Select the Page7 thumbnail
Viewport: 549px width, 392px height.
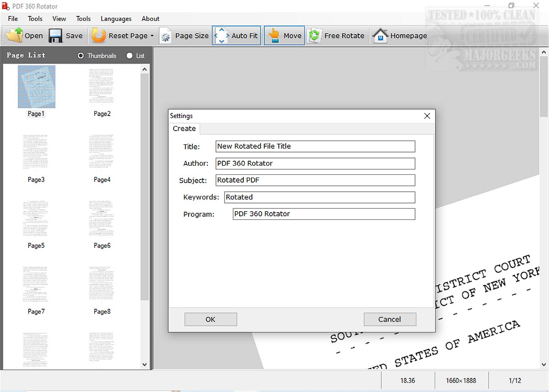[x=36, y=285]
